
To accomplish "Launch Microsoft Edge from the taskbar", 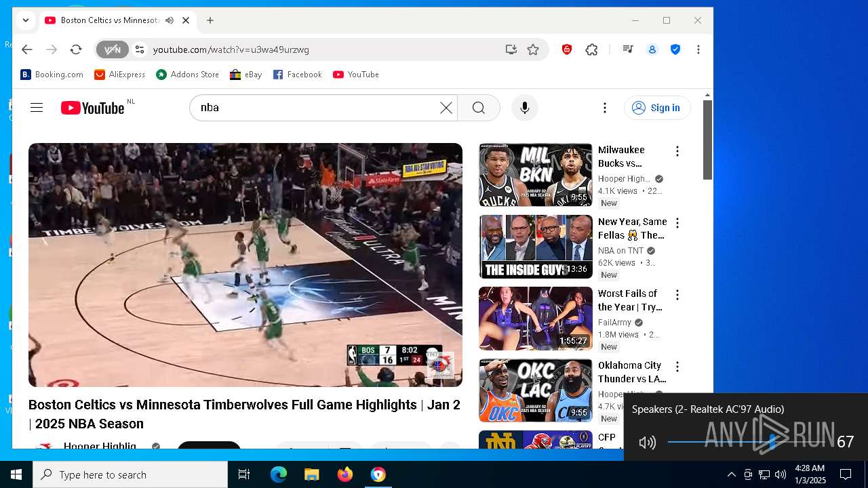I will point(279,474).
